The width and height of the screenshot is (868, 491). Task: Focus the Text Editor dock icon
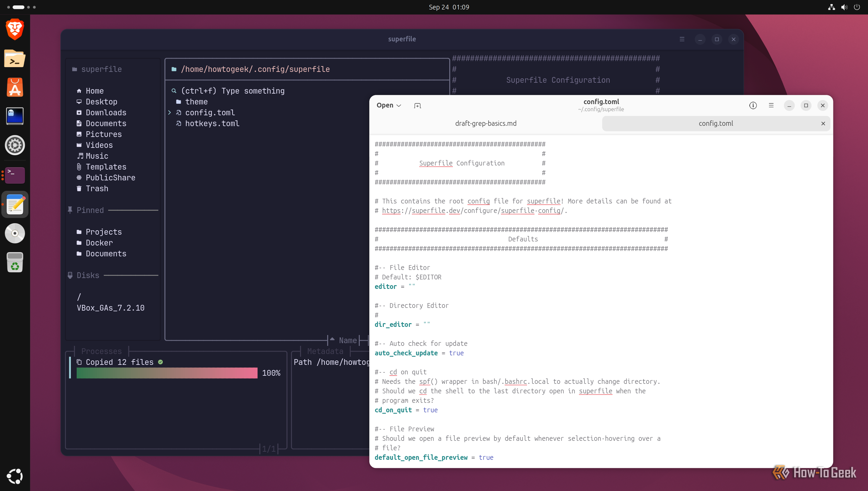coord(15,204)
